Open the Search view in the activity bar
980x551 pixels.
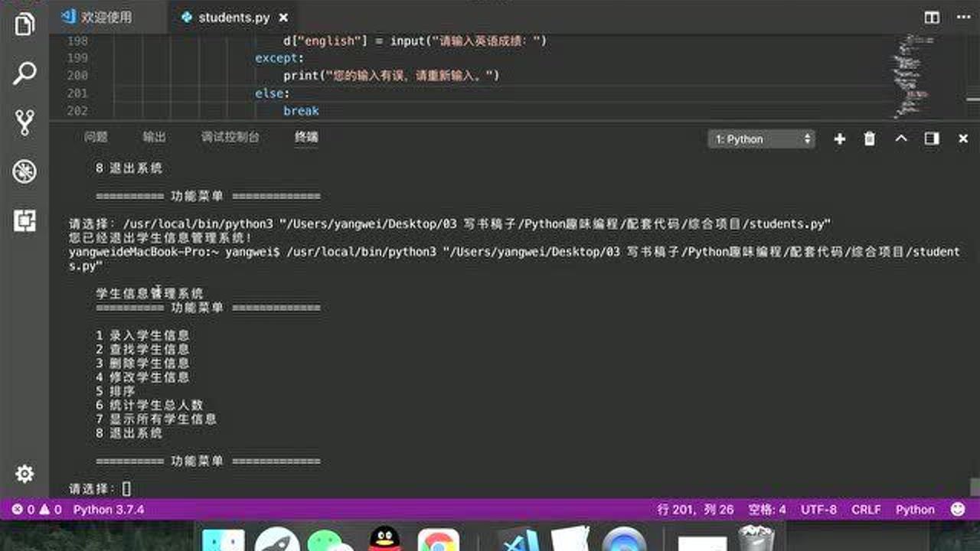25,72
